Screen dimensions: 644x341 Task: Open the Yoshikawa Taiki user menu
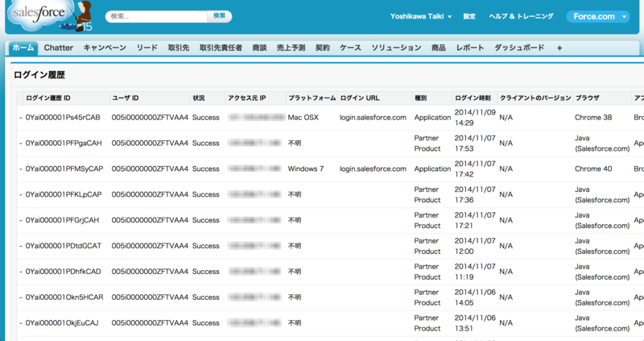tap(421, 16)
